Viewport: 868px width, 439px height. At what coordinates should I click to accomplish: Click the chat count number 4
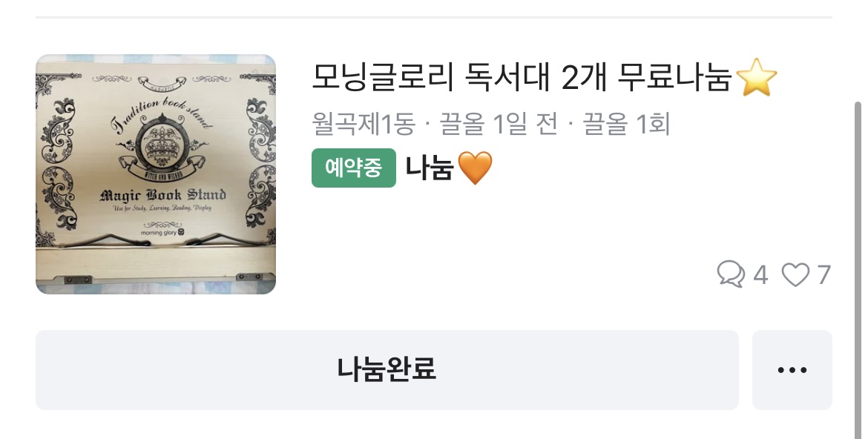760,275
